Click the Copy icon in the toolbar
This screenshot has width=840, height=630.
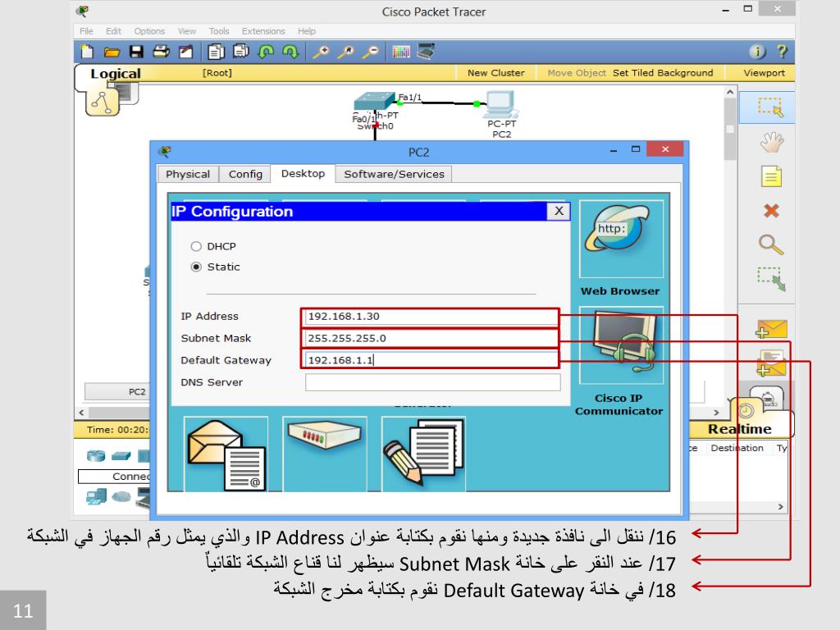[216, 52]
